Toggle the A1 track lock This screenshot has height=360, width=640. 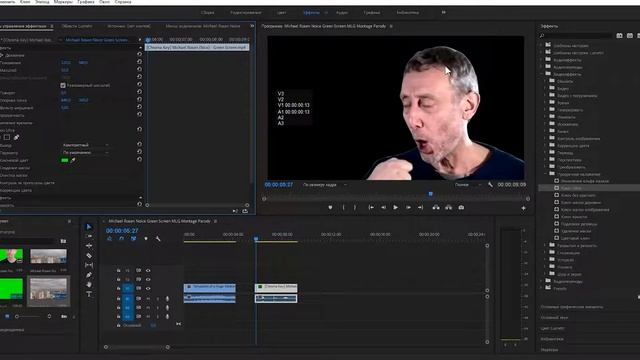(118, 298)
